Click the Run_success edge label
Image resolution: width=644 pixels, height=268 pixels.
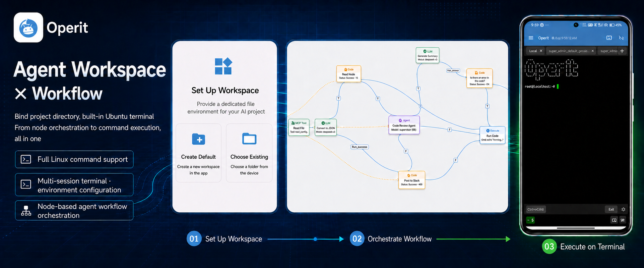tap(359, 147)
